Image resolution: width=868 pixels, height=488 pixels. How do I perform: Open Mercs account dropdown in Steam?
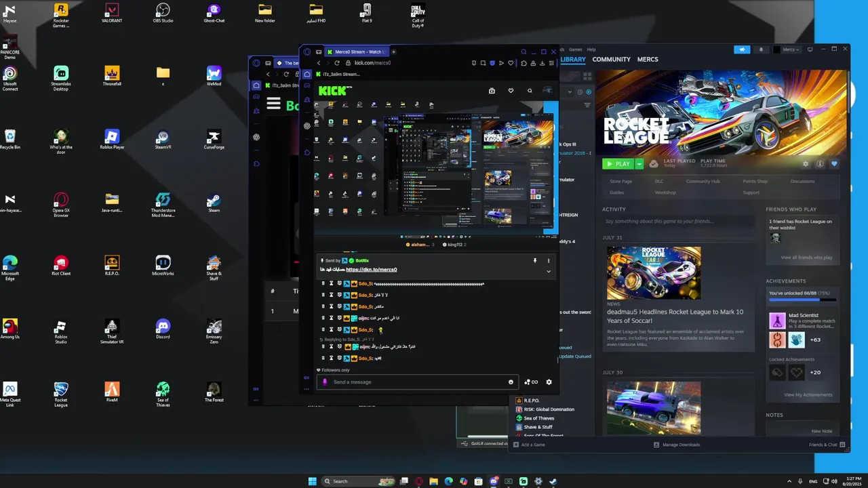(787, 49)
